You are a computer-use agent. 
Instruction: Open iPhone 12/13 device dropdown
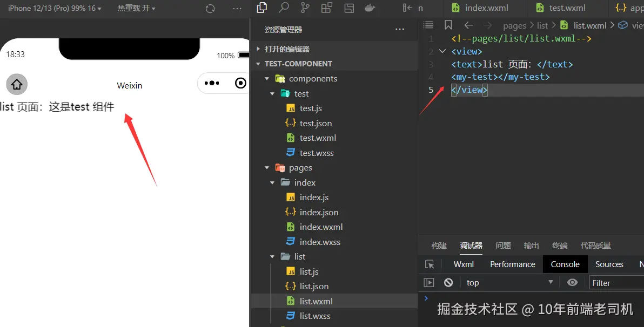click(55, 8)
